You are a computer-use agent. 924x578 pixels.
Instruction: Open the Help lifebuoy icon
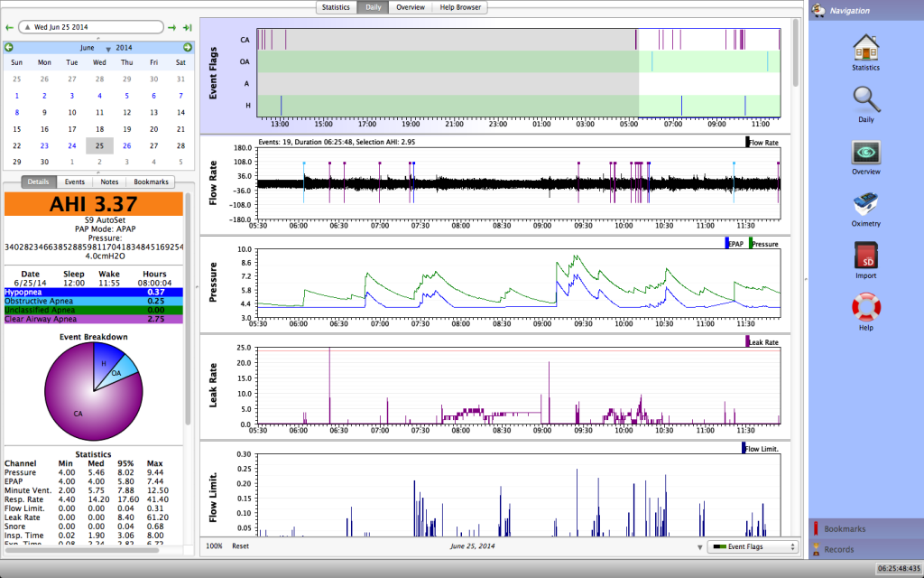pos(865,310)
